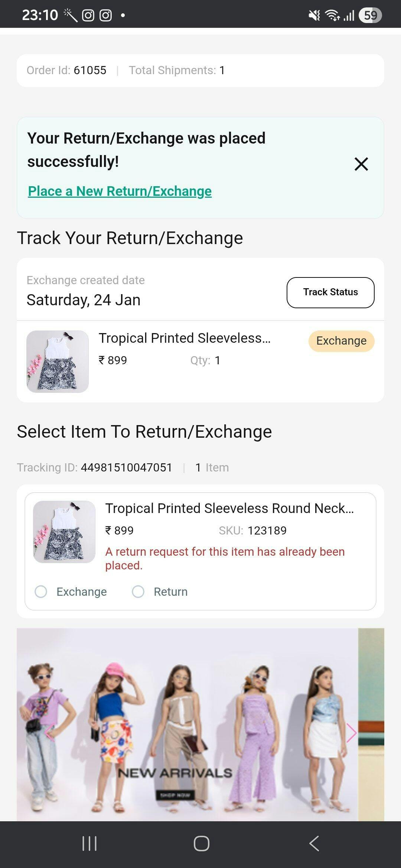Dismiss the return success banner
The width and height of the screenshot is (401, 868).
pos(361,164)
